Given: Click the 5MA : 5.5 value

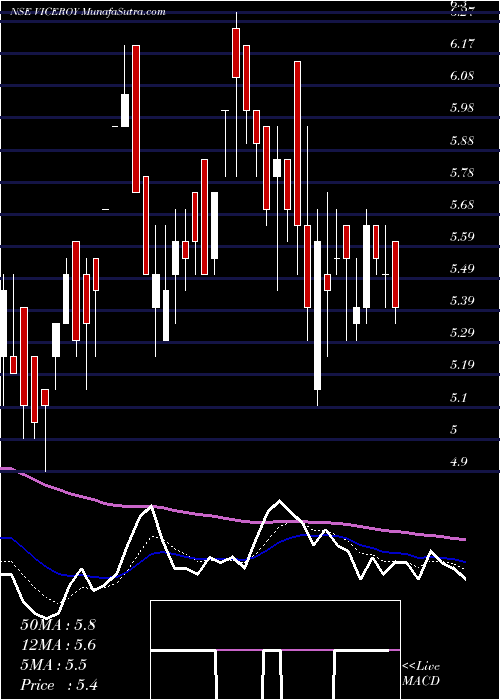Looking at the screenshot, I should click(x=53, y=665).
